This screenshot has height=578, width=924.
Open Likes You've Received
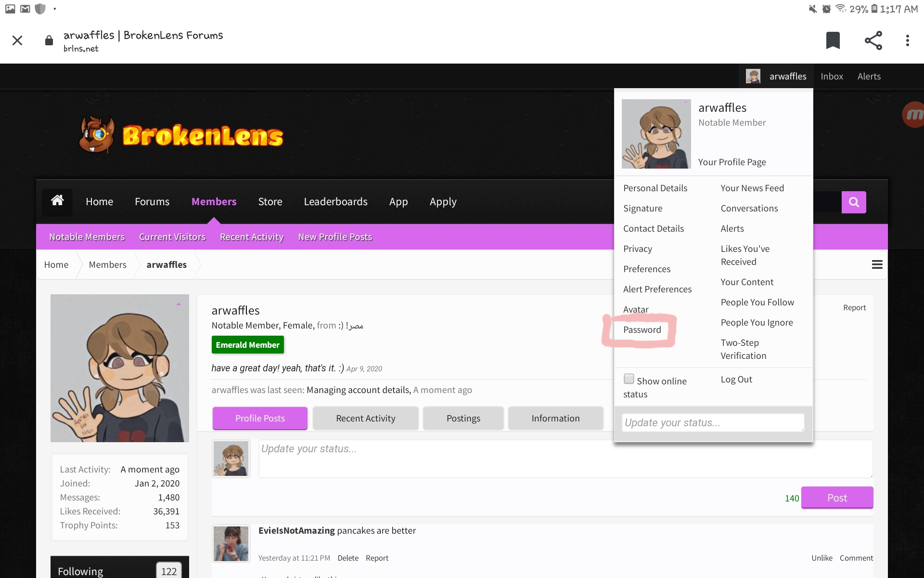coord(744,255)
